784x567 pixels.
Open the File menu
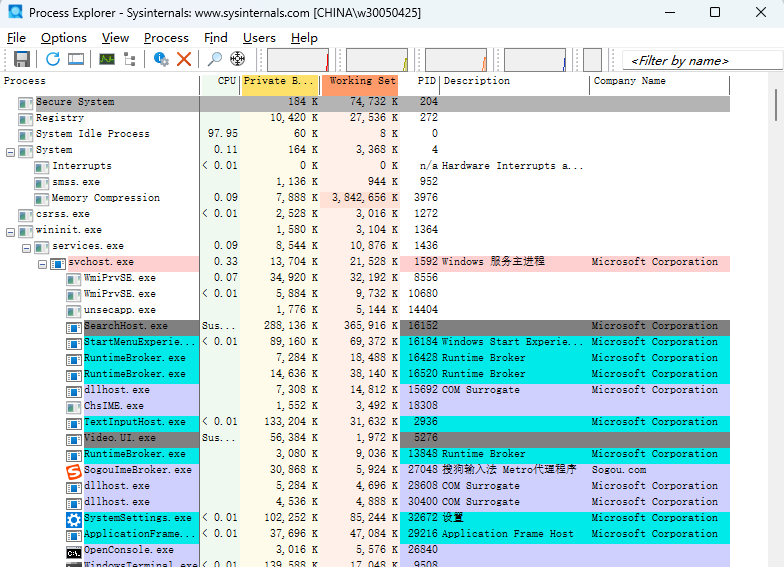coord(16,38)
